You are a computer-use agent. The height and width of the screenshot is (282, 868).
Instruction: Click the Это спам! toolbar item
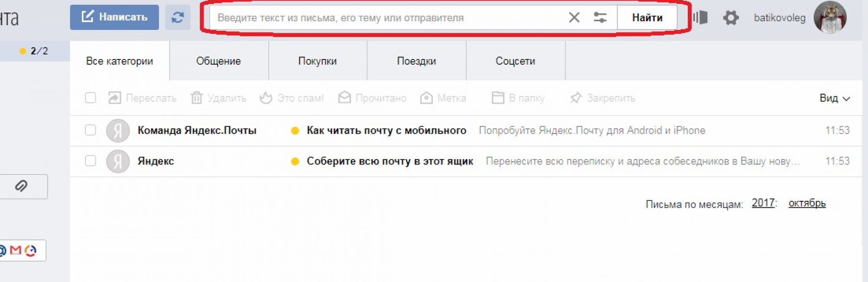292,98
